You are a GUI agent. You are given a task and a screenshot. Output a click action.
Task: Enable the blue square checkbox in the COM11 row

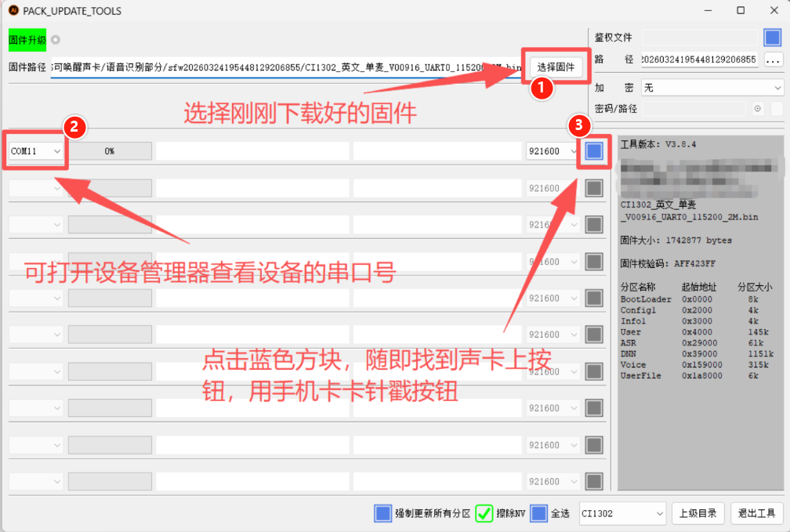pyautogui.click(x=594, y=151)
